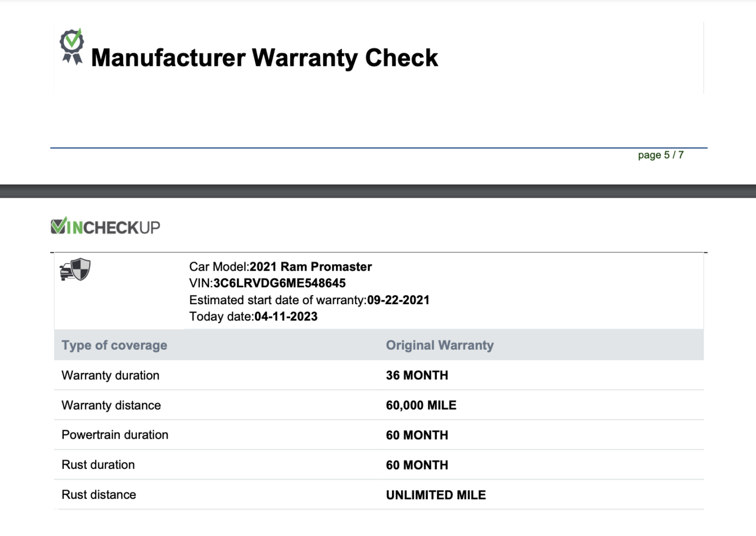Select the Warranty duration row label
Image resolution: width=756 pixels, height=536 pixels.
pyautogui.click(x=111, y=376)
